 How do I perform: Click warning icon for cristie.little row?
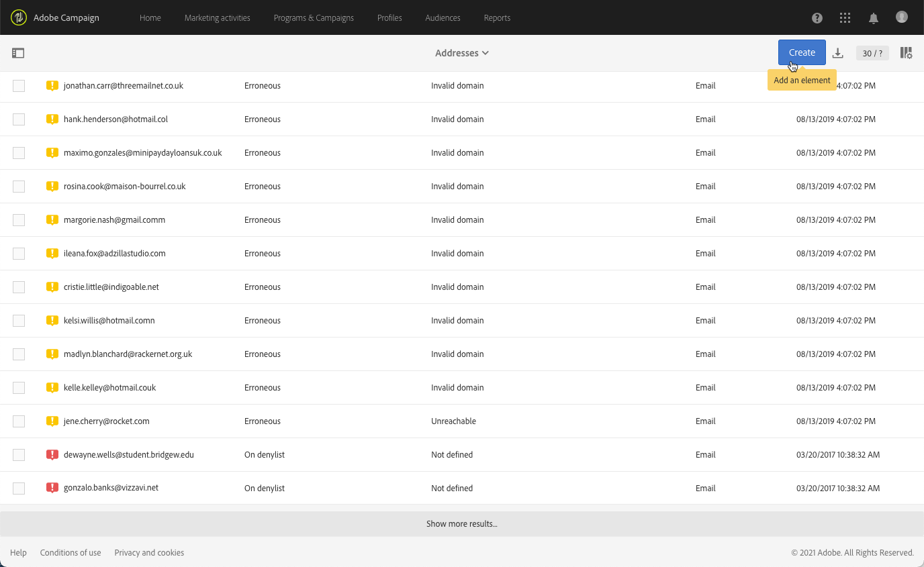click(52, 287)
